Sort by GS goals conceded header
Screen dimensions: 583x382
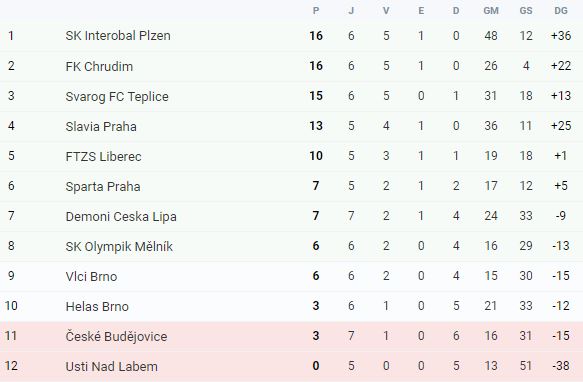[x=526, y=11]
